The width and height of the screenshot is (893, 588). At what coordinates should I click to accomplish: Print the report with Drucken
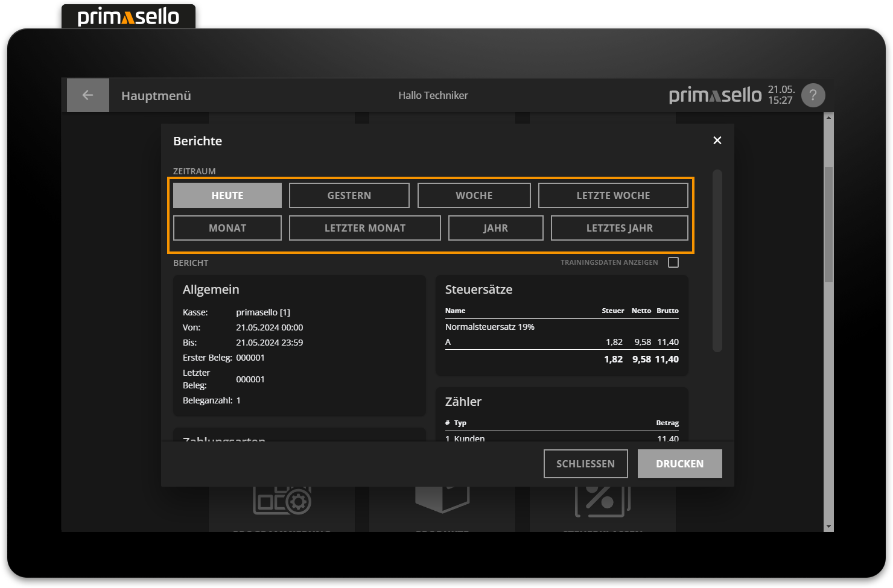679,464
